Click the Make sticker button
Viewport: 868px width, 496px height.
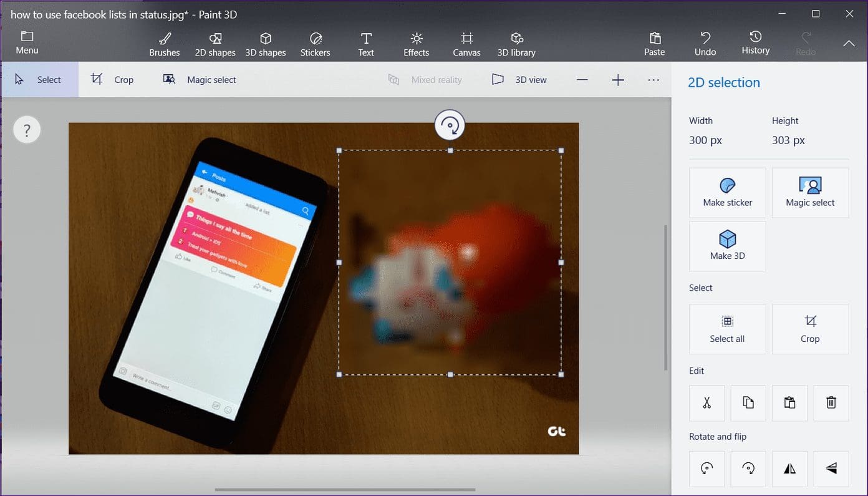tap(728, 193)
